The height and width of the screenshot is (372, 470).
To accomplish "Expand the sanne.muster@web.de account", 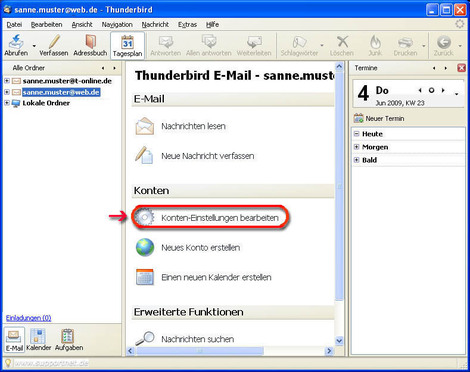I will tap(7, 92).
